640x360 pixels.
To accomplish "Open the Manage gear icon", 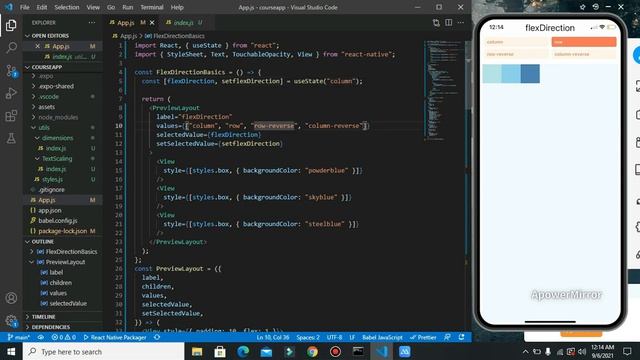I will coord(11,321).
